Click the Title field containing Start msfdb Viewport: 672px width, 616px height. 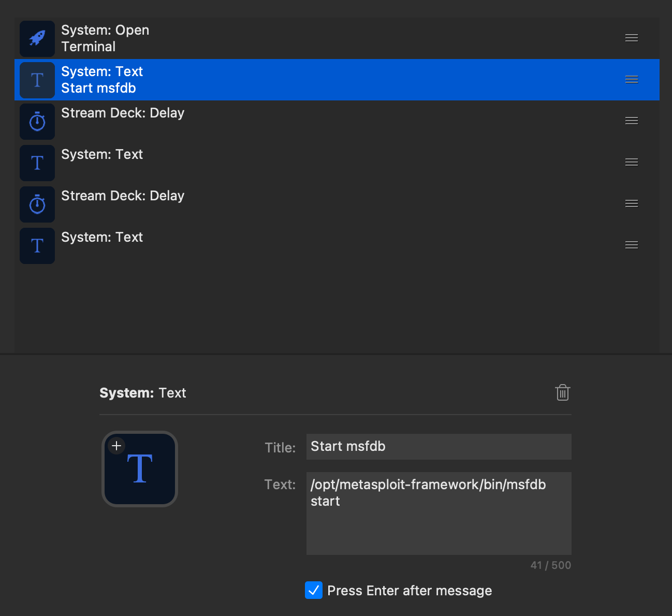[439, 447]
